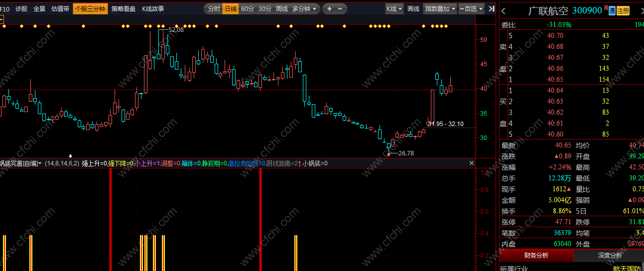
Task: Zoom in chart with plus icon
Action: point(329,9)
